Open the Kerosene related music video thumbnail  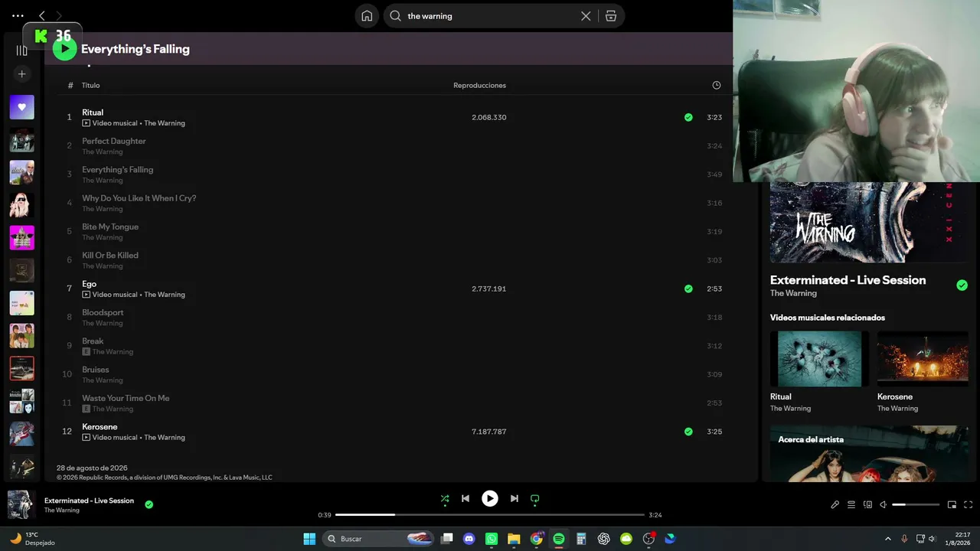coord(923,358)
